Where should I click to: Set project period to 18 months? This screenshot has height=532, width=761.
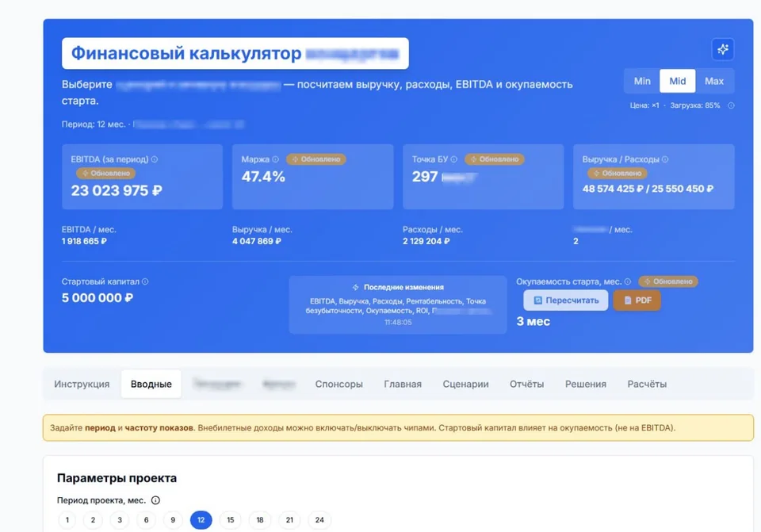tap(260, 520)
